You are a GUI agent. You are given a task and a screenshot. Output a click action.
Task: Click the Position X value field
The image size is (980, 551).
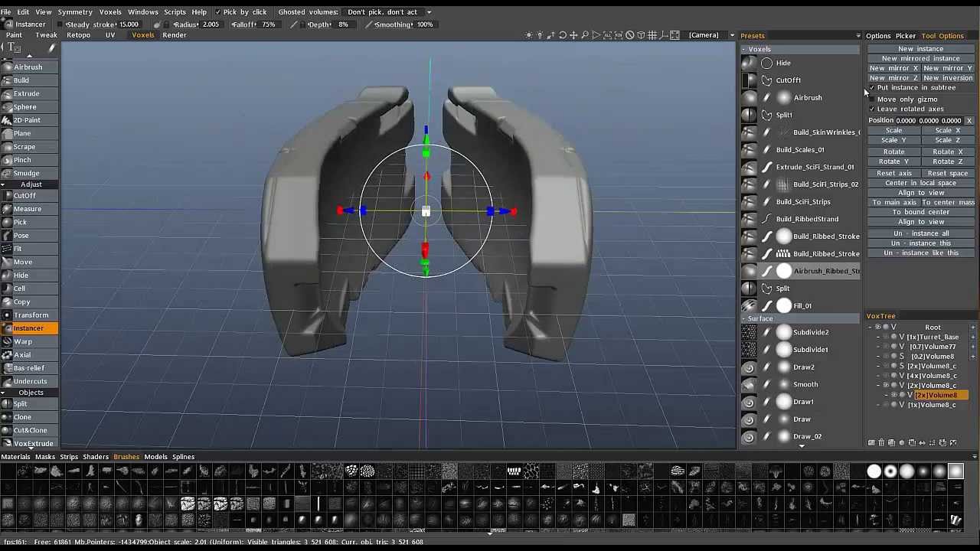[x=906, y=121]
